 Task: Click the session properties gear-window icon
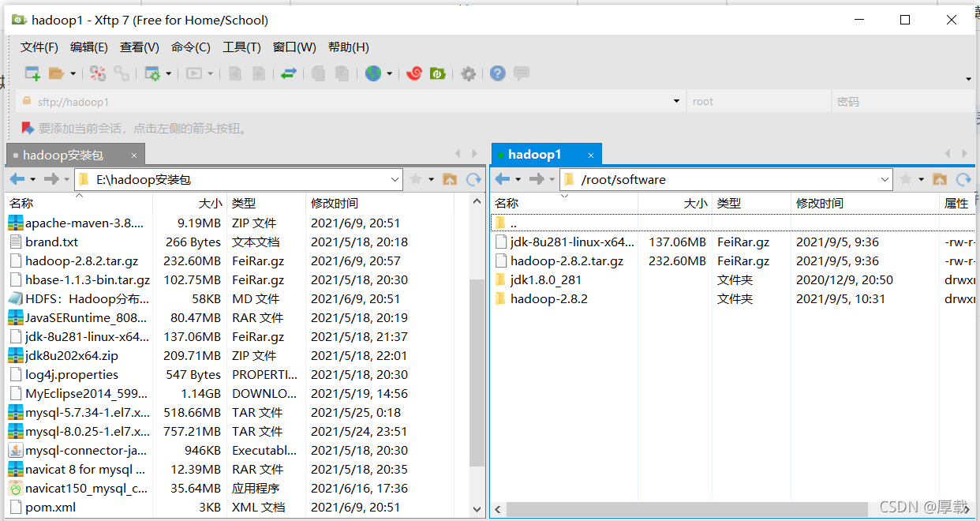click(152, 73)
